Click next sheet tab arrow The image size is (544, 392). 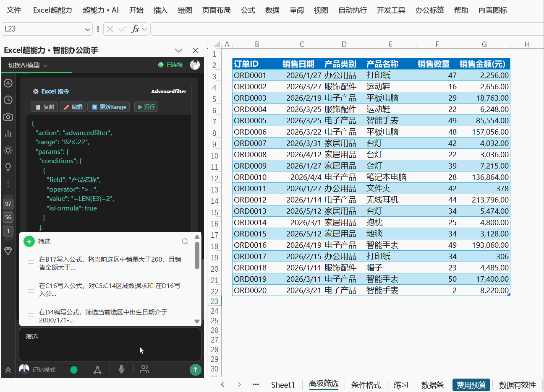pyautogui.click(x=239, y=384)
